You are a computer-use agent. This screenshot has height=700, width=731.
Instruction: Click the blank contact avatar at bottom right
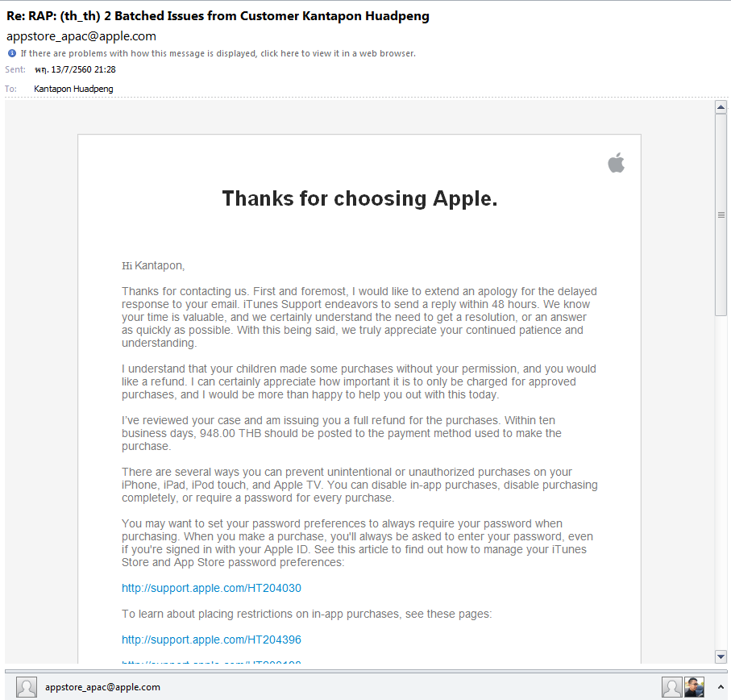click(672, 687)
